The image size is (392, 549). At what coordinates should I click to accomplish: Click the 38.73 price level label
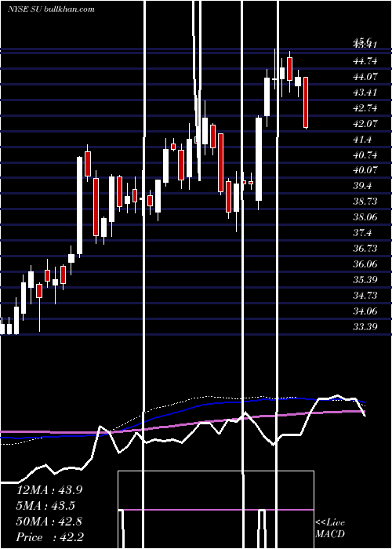coord(365,202)
